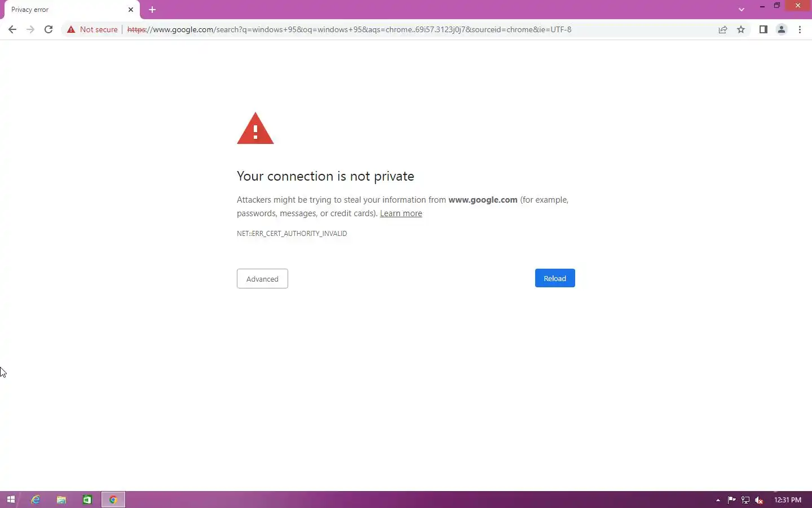Show hidden tray icons arrow
The image size is (812, 508).
tap(718, 500)
